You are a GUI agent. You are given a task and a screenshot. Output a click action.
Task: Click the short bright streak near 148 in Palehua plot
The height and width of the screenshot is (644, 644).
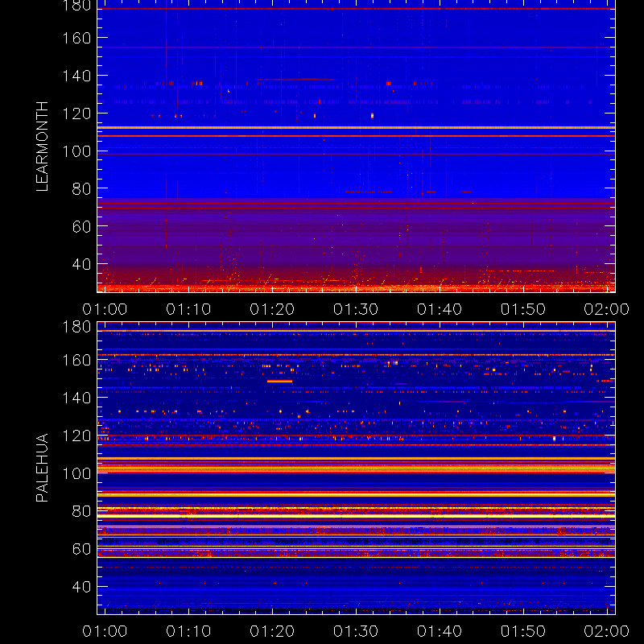coord(279,382)
